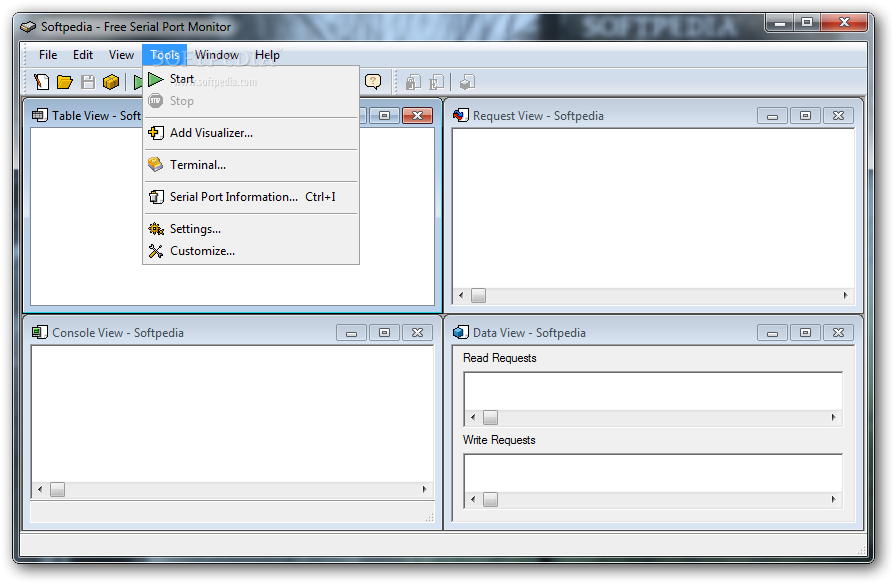Click the Console View horizontal scroll thumb

pos(57,489)
